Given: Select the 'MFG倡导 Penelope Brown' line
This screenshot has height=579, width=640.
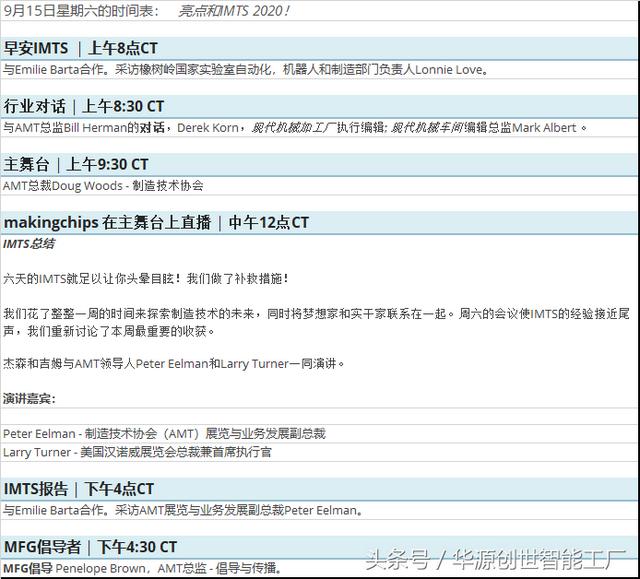Looking at the screenshot, I should 142,568.
